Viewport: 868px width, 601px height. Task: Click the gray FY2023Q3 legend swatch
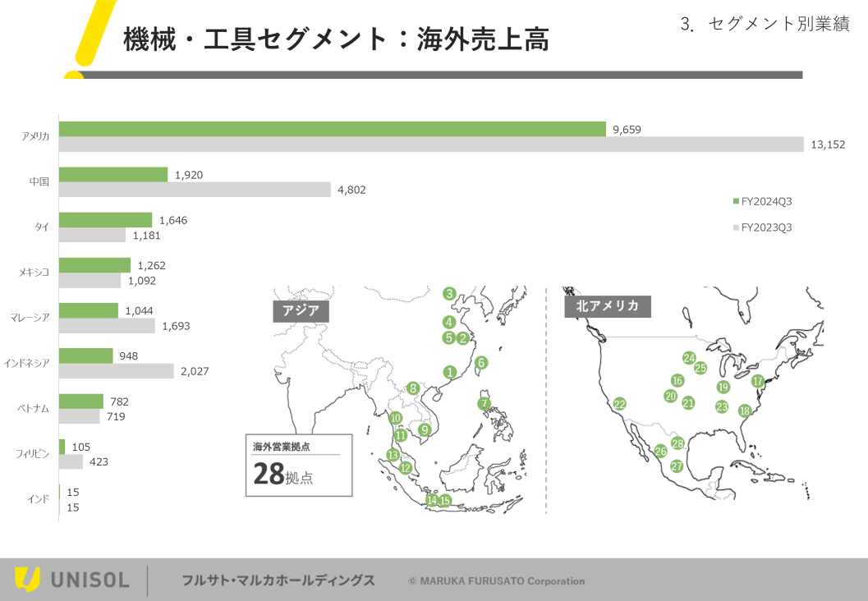pos(736,227)
